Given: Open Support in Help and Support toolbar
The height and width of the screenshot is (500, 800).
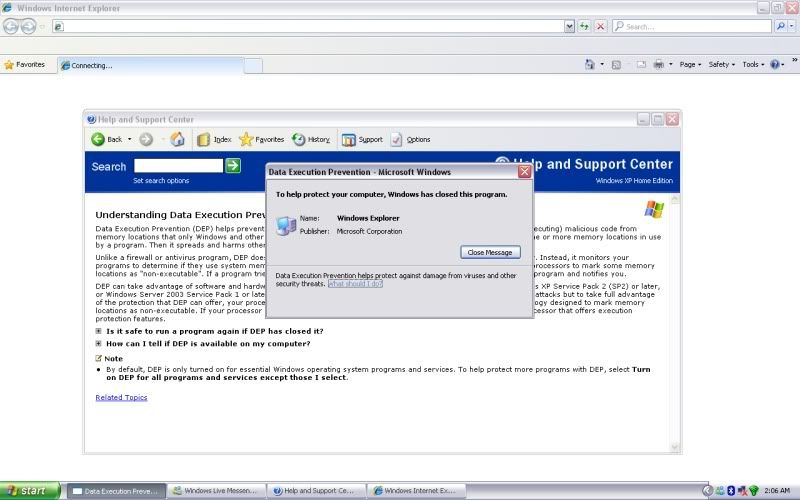Looking at the screenshot, I should pos(362,140).
